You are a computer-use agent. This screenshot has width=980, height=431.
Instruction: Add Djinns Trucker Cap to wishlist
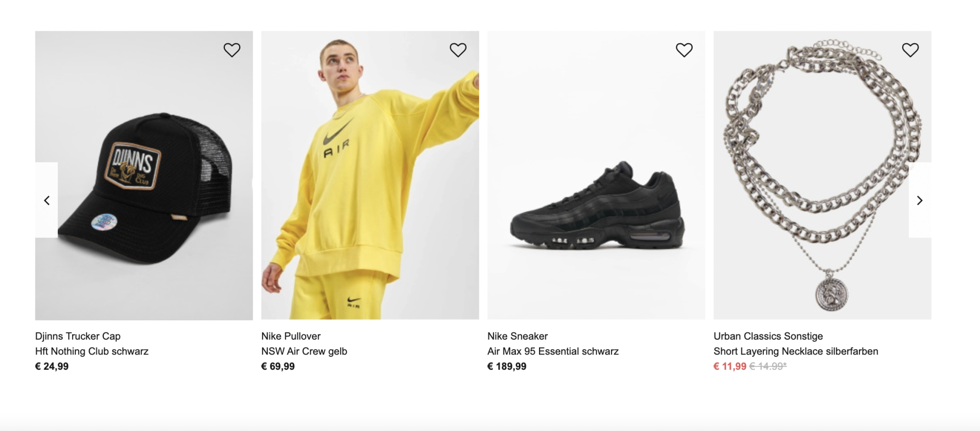point(232,50)
